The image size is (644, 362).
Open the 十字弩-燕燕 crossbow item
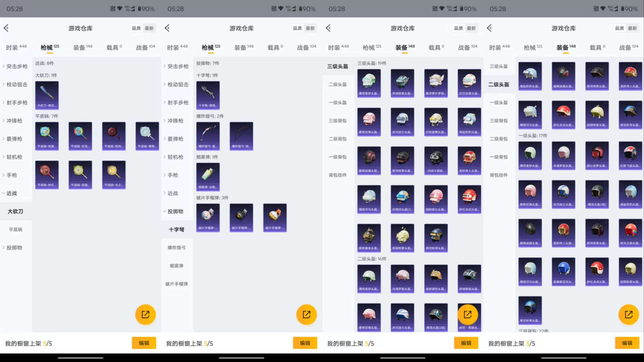click(x=208, y=95)
